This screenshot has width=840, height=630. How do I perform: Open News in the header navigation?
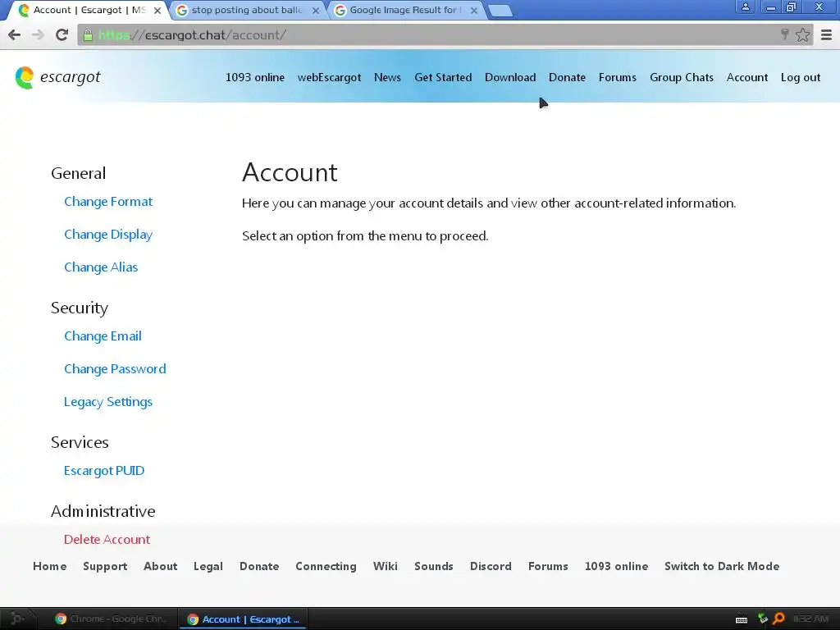click(x=387, y=78)
